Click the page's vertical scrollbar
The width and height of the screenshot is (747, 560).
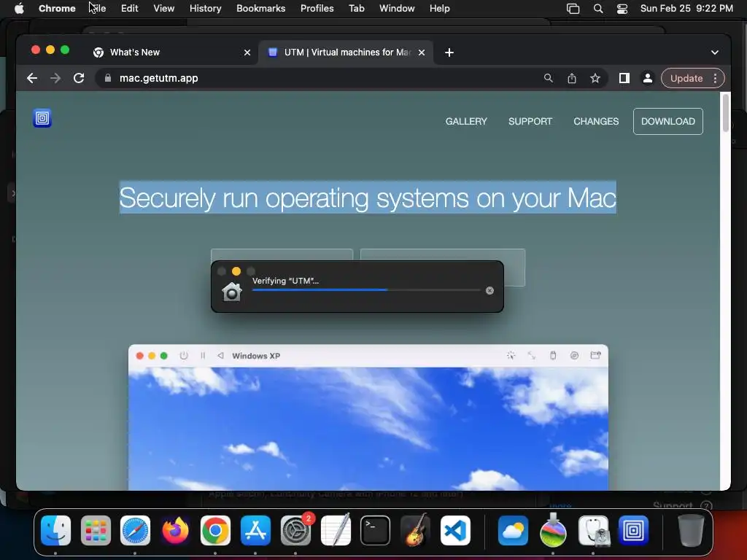726,113
